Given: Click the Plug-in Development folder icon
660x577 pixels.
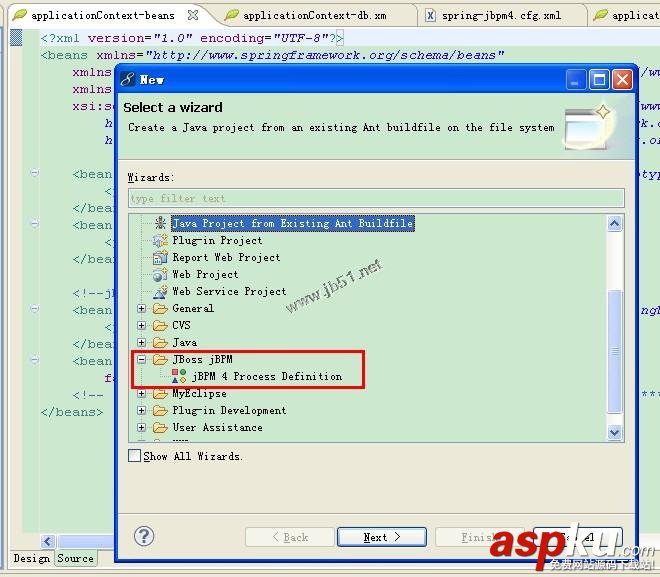Looking at the screenshot, I should (160, 410).
